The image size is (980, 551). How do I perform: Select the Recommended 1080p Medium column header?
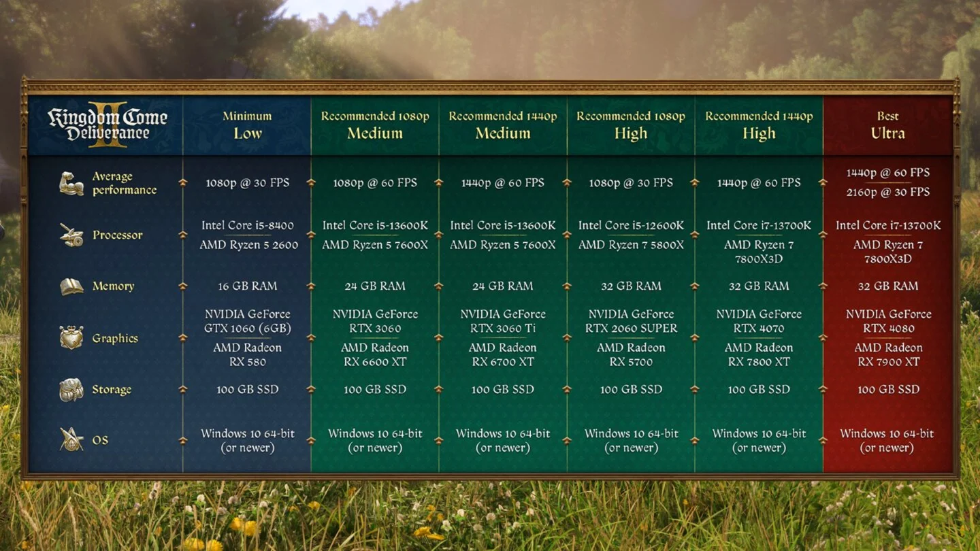[375, 125]
